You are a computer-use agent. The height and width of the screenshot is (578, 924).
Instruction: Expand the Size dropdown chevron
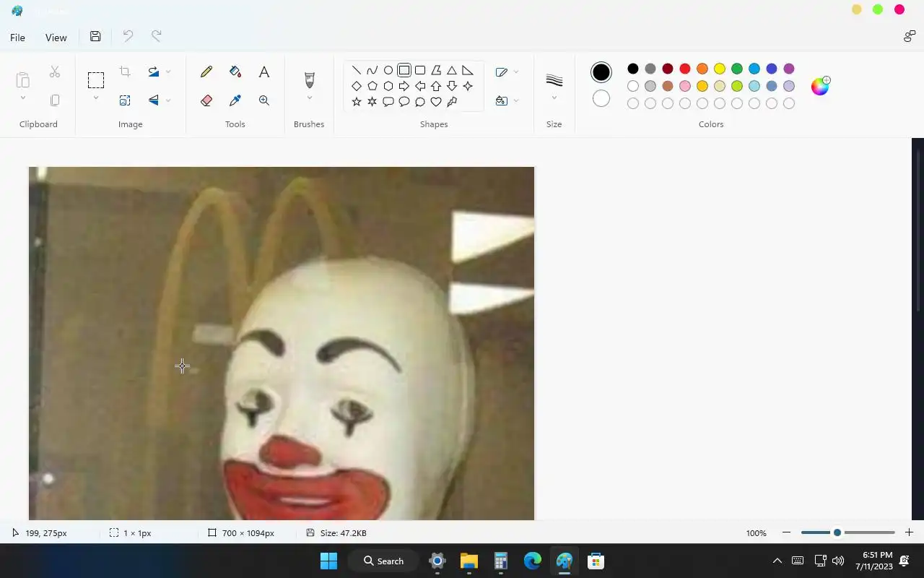(x=554, y=98)
